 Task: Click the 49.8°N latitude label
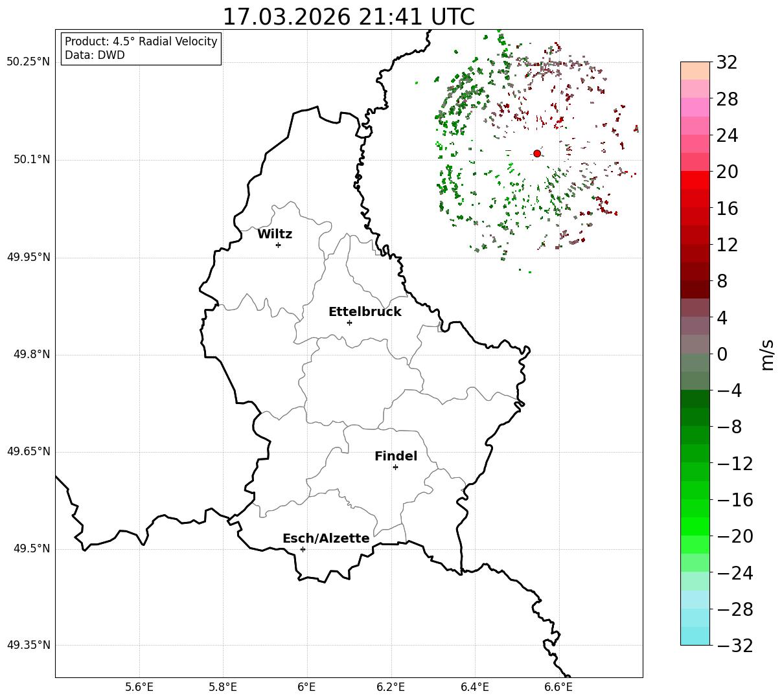click(x=32, y=354)
